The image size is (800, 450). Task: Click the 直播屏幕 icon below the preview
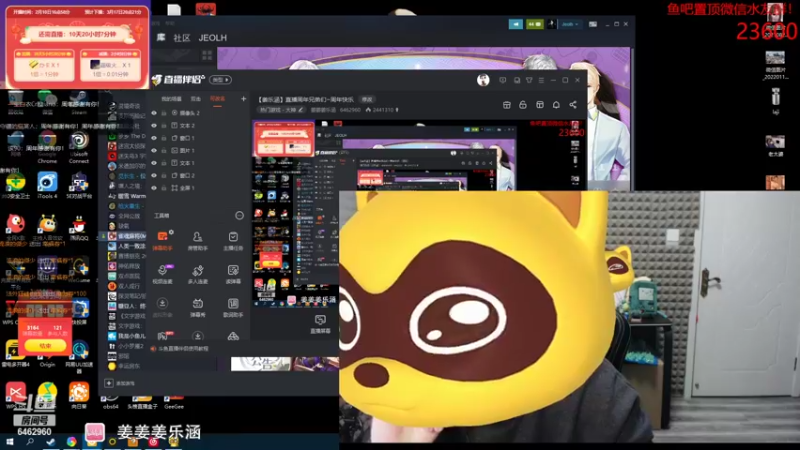click(320, 323)
